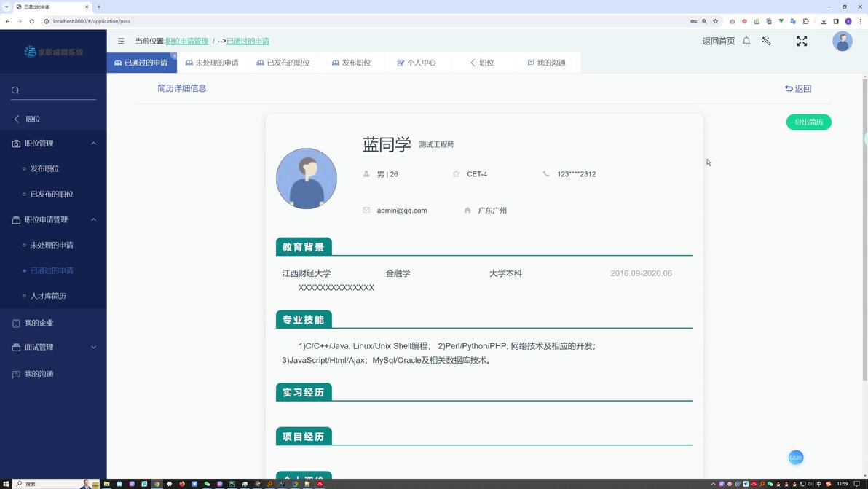The width and height of the screenshot is (868, 489).
Task: Open the notification bell icon
Action: [746, 41]
